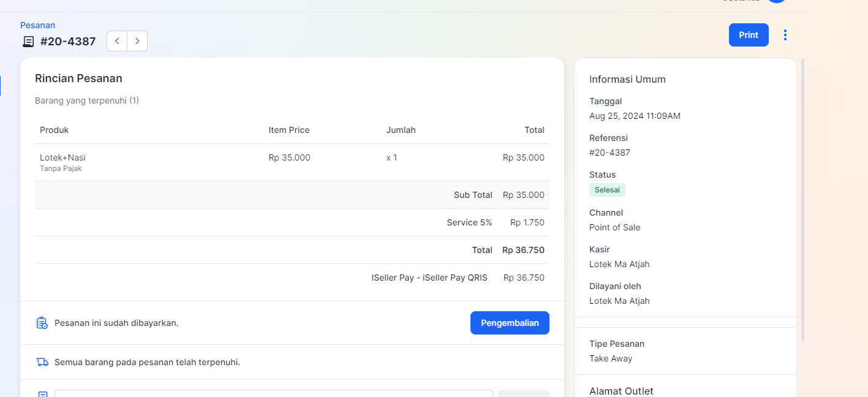Click the Print button
The height and width of the screenshot is (397, 868).
pos(749,35)
